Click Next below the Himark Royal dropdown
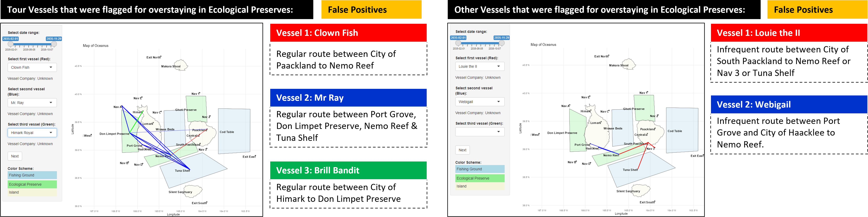The height and width of the screenshot is (217, 868). click(x=15, y=156)
